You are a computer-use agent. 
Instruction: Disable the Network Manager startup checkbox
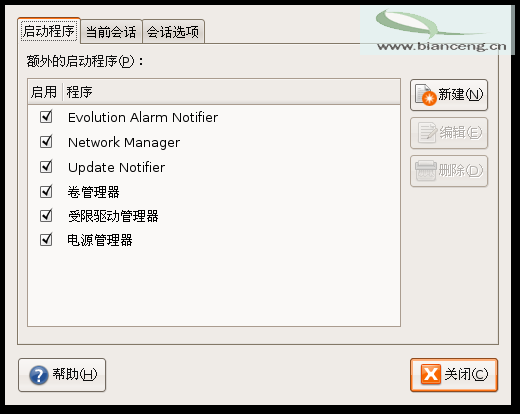46,142
